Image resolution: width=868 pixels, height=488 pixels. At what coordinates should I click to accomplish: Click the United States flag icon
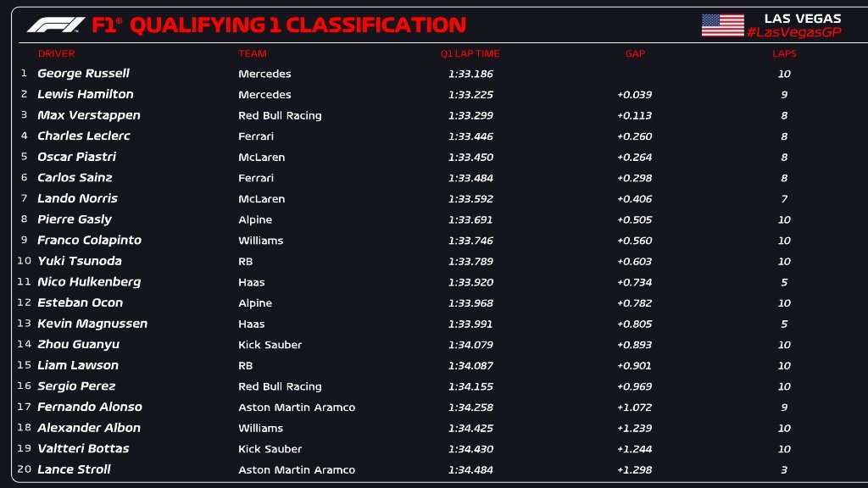tap(722, 25)
